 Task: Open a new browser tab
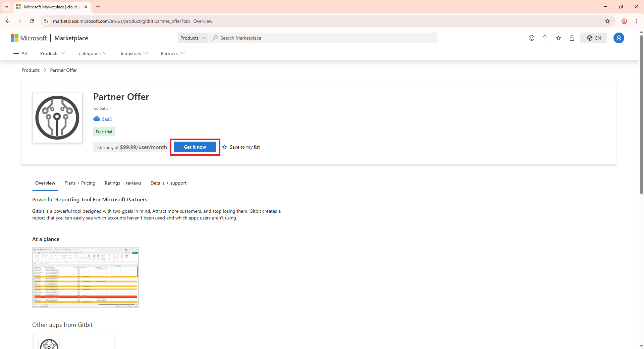click(x=98, y=7)
